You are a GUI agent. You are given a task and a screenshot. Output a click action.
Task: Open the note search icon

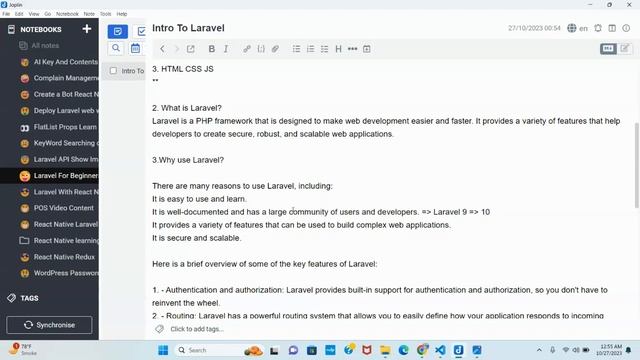point(116,48)
